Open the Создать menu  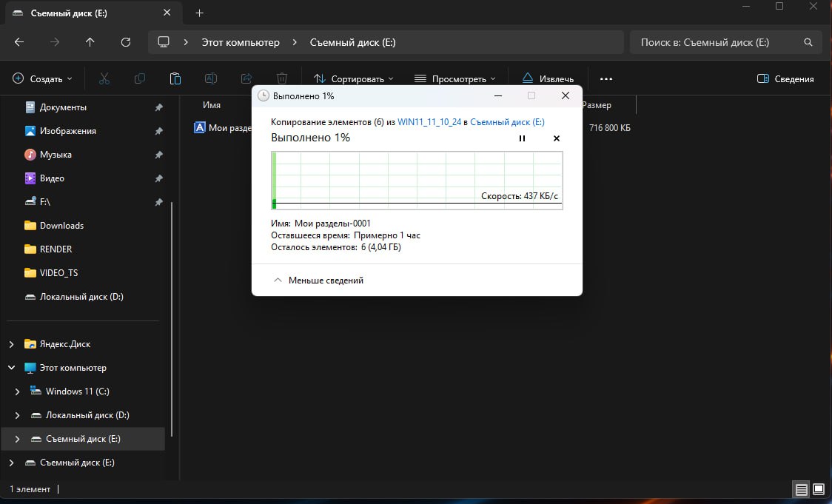pos(43,78)
